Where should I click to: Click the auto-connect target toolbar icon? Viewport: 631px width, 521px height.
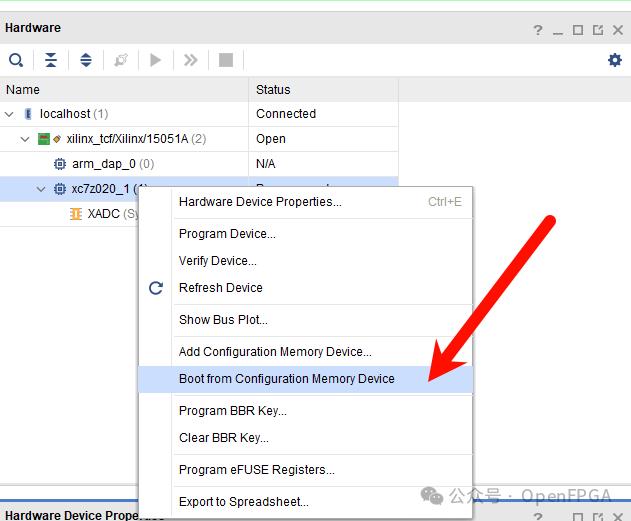tap(121, 60)
